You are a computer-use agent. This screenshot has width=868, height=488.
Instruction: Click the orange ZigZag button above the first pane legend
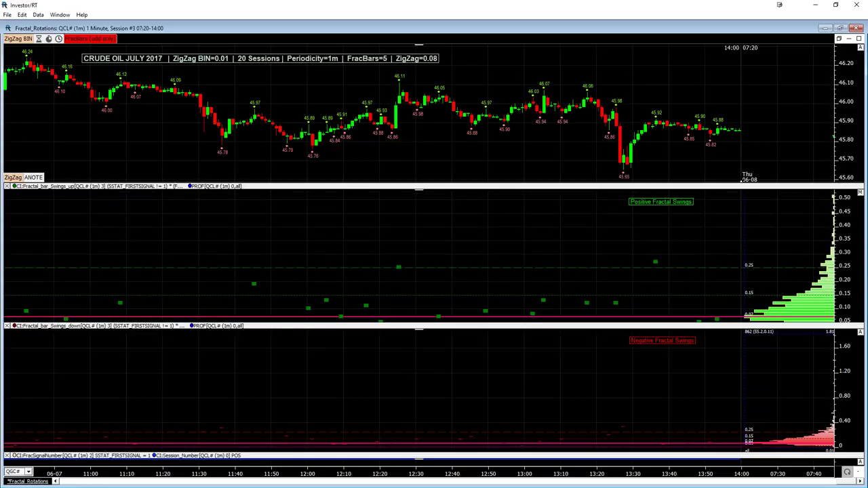[x=13, y=178]
